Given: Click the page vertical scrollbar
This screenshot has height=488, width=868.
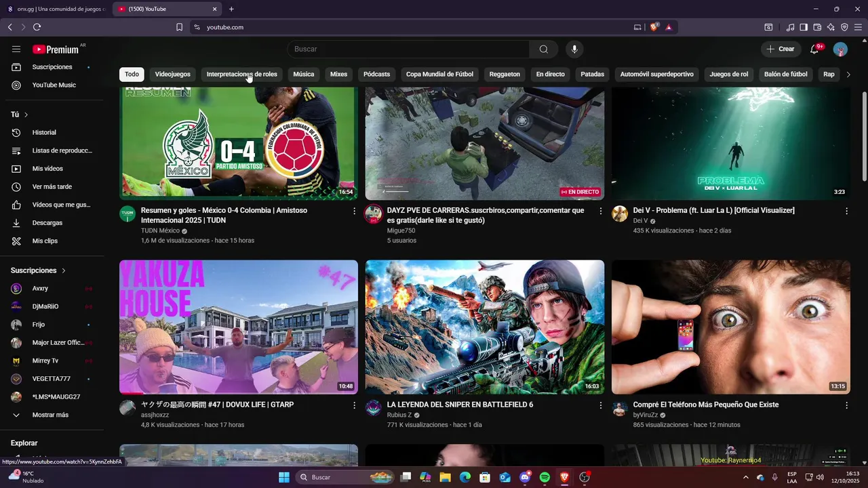Looking at the screenshot, I should tap(864, 136).
